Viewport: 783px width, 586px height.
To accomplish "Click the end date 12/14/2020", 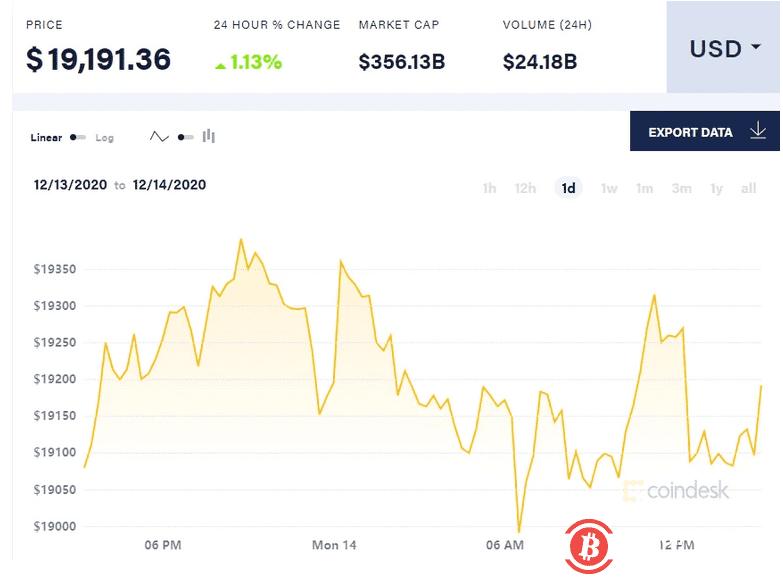I will coord(169,185).
